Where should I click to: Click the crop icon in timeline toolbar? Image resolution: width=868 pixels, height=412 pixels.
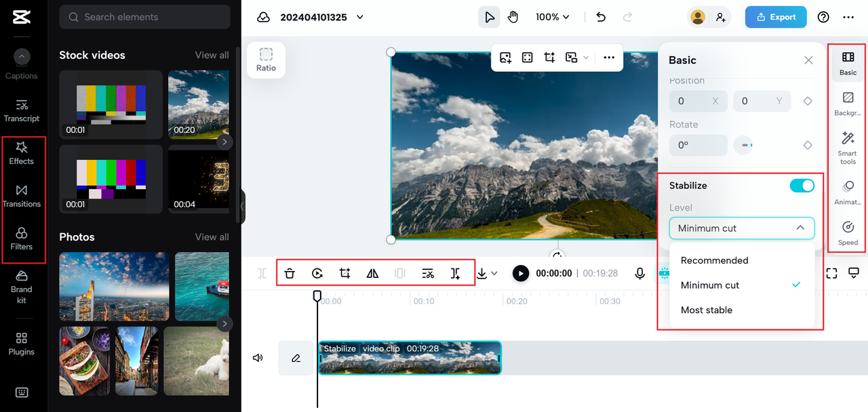click(x=344, y=273)
